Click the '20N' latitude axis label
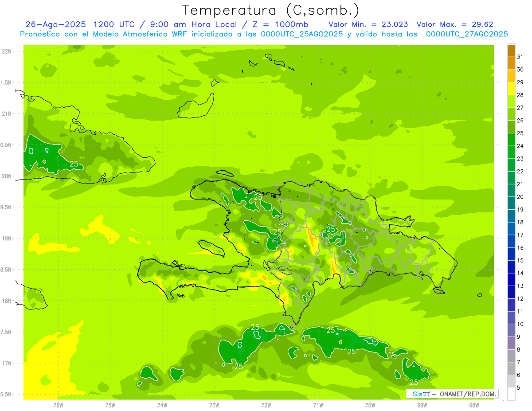The image size is (532, 411). click(7, 176)
